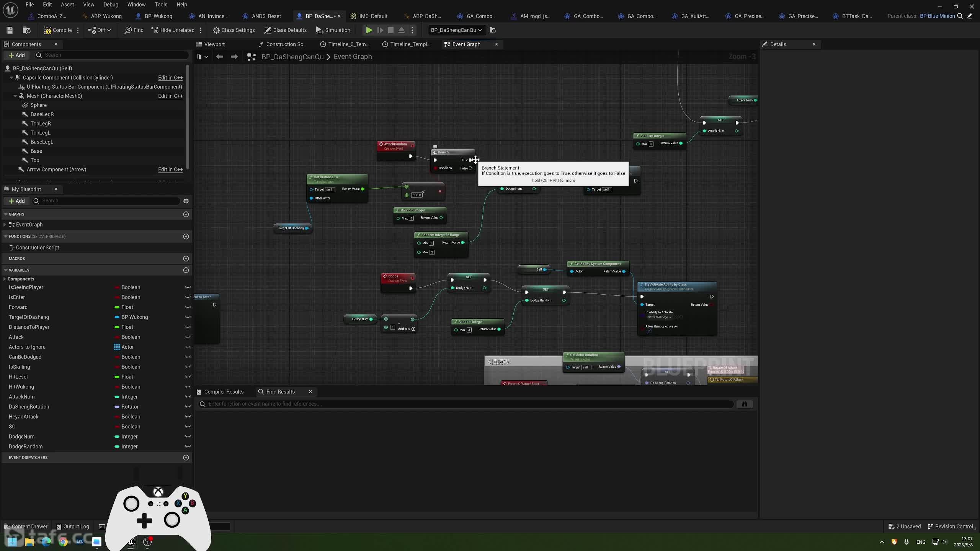Compile the blueprint
This screenshot has width=980, height=551.
58,30
